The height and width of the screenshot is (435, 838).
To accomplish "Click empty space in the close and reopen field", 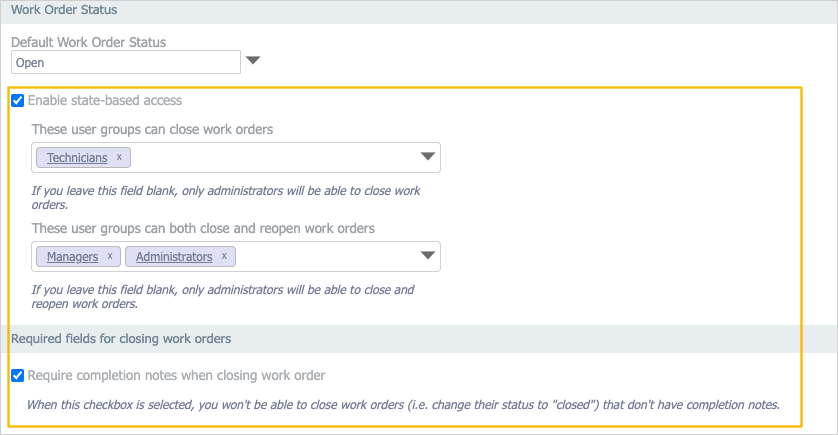I will click(320, 256).
